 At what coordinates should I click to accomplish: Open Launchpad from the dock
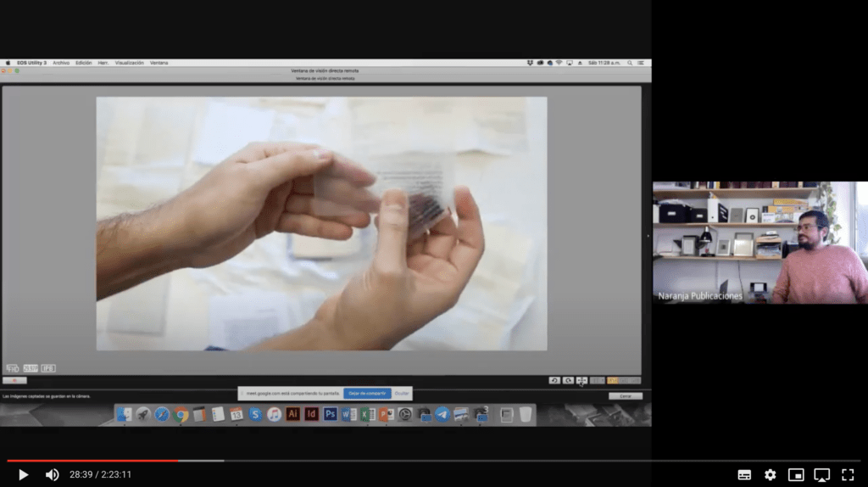point(142,414)
